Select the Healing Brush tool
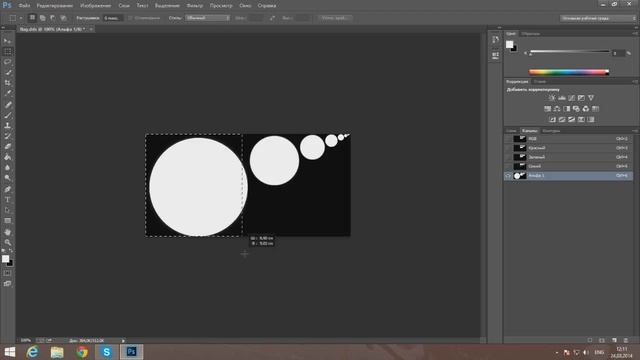The image size is (640, 360). tap(7, 105)
